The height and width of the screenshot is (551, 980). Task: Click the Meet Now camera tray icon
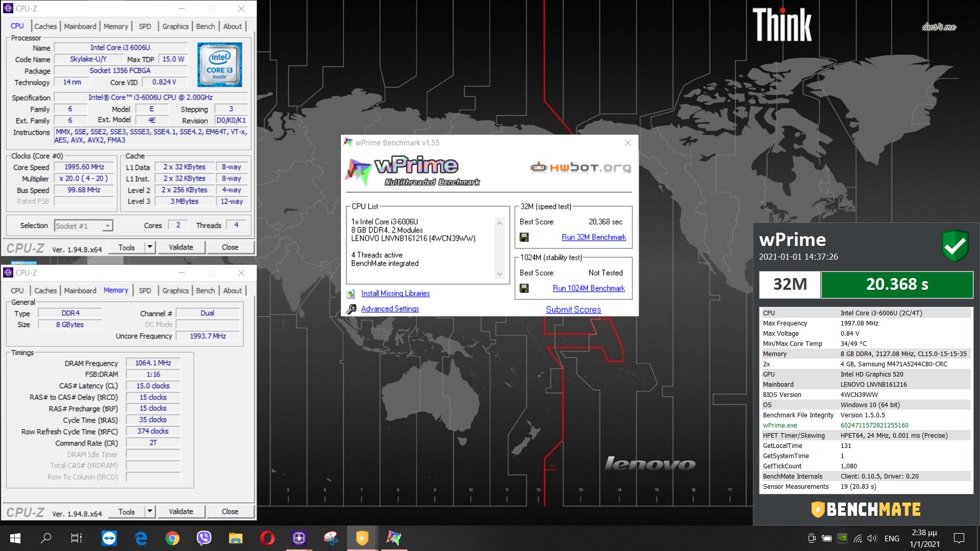point(812,538)
